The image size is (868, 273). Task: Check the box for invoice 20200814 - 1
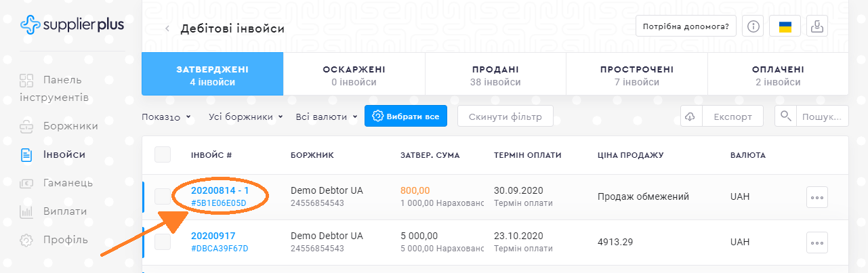(163, 196)
